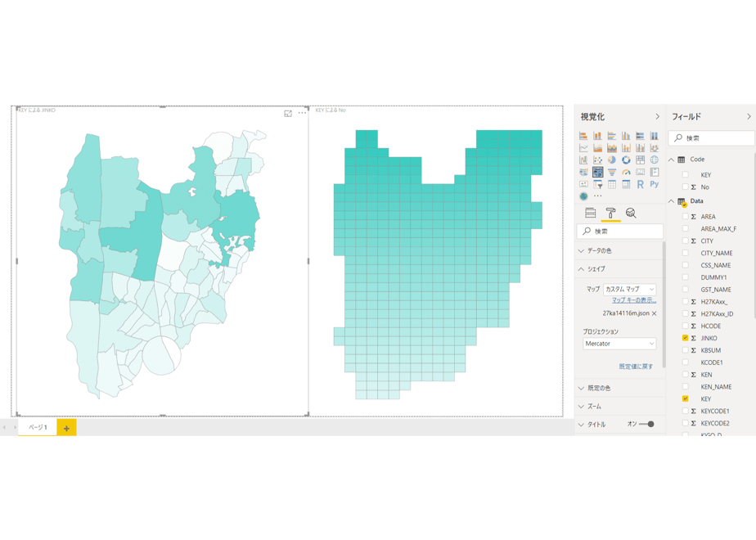Screen dimensions: 756x540
Task: Select the waterfall chart visual
Action: [583, 160]
